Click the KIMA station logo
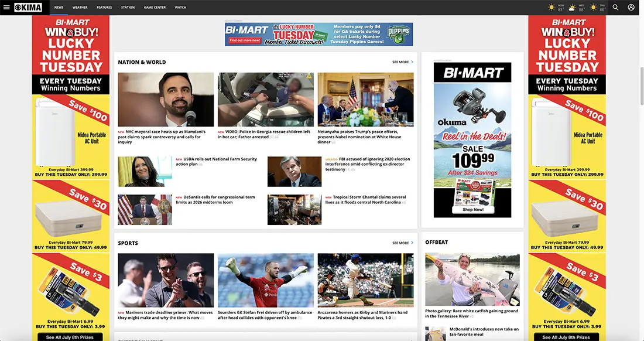This screenshot has height=341, width=644. [x=28, y=8]
